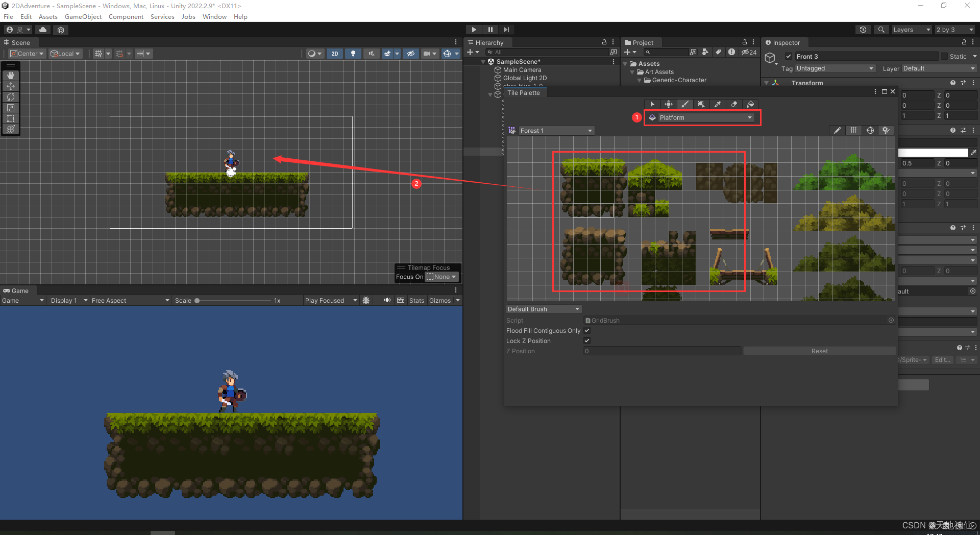Toggle the Tile Palette grid visibility
Viewport: 980px width, 535px height.
853,131
